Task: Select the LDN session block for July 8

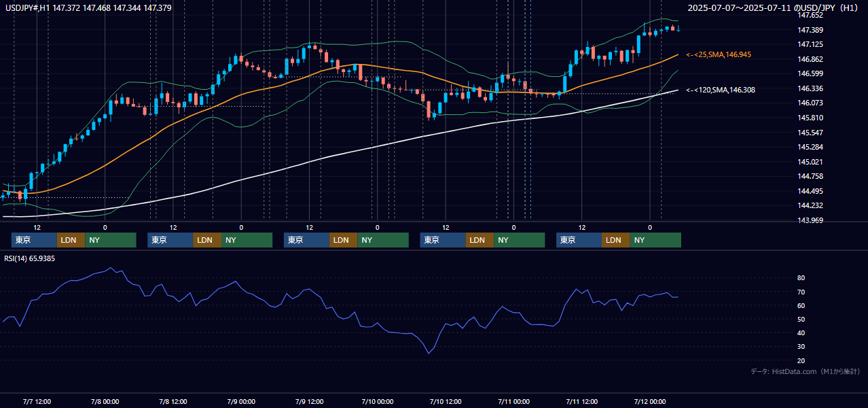Action: [207, 240]
